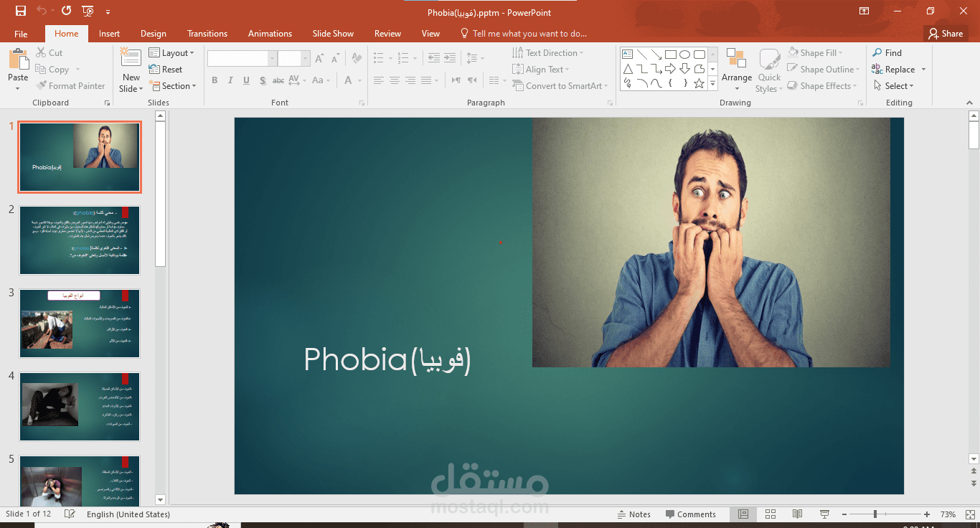Select the Text Box shape
Viewport: 980px width, 528px height.
click(627, 55)
